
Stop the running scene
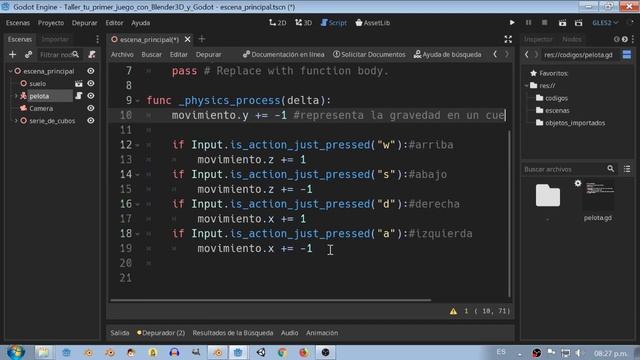pyautogui.click(x=544, y=23)
